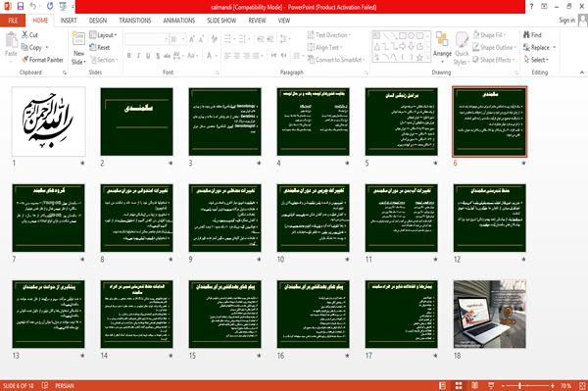This screenshot has width=588, height=391.
Task: Increase the font size
Action: coord(192,39)
